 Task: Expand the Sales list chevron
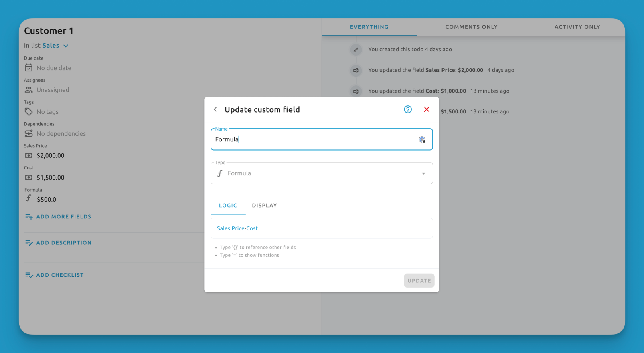(x=66, y=46)
